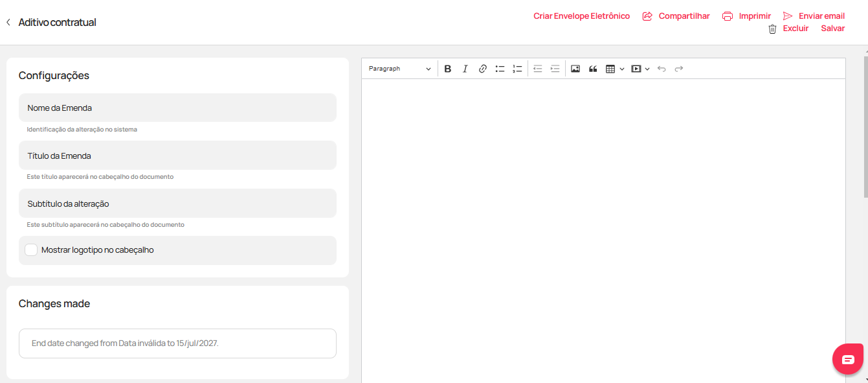Create a numbered list
868x383 pixels.
pos(517,69)
